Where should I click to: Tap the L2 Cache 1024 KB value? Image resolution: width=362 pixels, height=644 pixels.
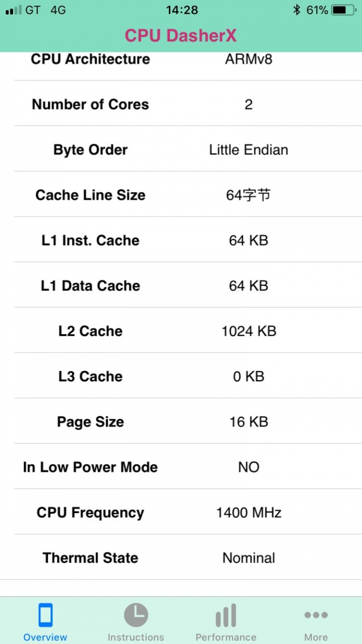[x=248, y=331]
